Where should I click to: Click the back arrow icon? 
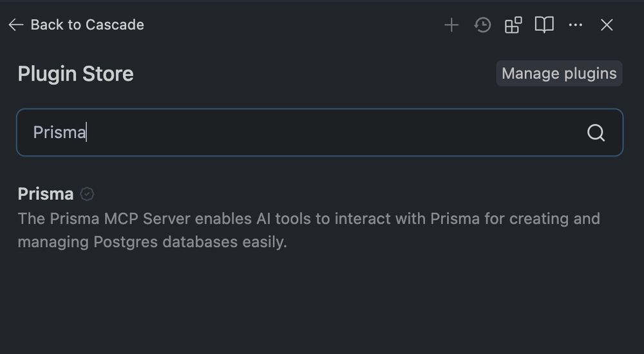[x=15, y=25]
